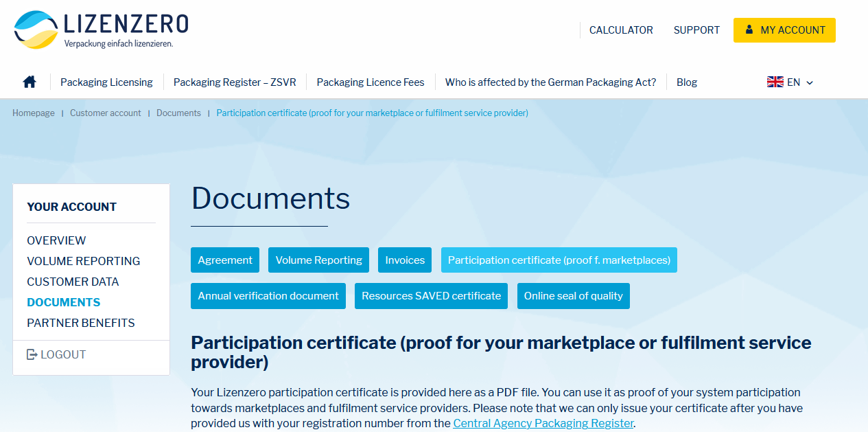Select Customer Data in sidebar
868x432 pixels.
point(73,282)
